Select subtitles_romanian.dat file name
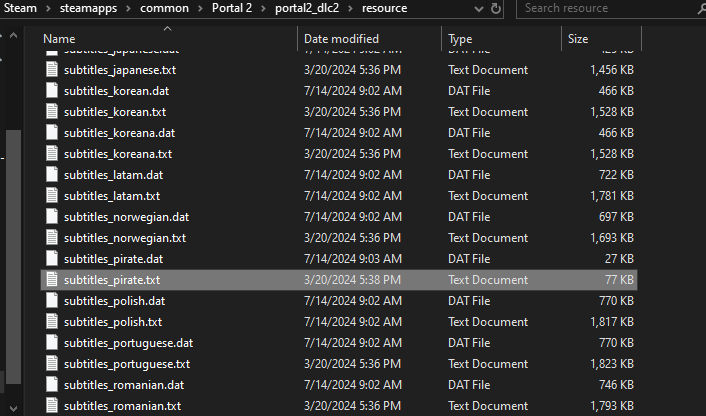Screen dimensions: 706x416 [x=124, y=385]
